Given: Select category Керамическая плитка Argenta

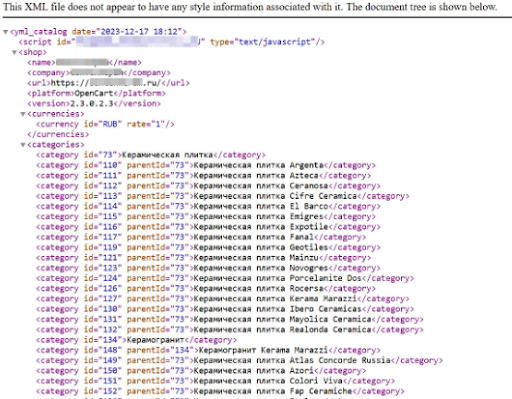Looking at the screenshot, I should [206, 165].
